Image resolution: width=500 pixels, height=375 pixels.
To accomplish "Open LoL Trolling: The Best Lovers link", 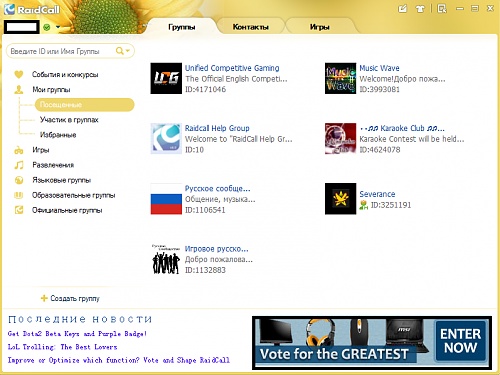I will 62,347.
